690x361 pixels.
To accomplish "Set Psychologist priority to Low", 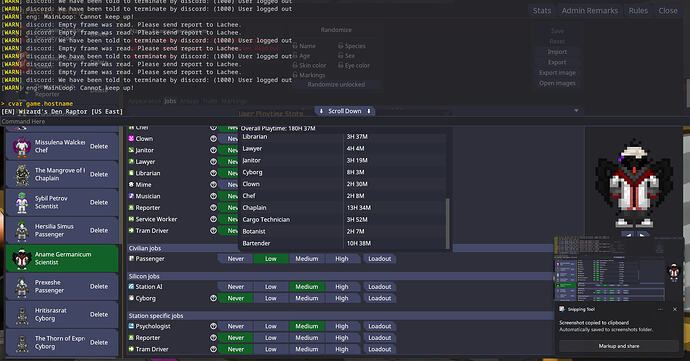I will pyautogui.click(x=271, y=326).
